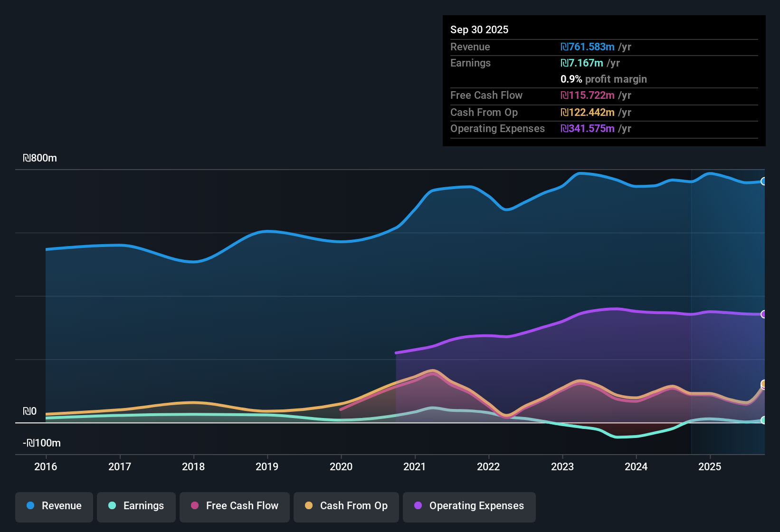Toggle the Operating Expenses series visibility
Image resolution: width=780 pixels, height=532 pixels.
469,506
